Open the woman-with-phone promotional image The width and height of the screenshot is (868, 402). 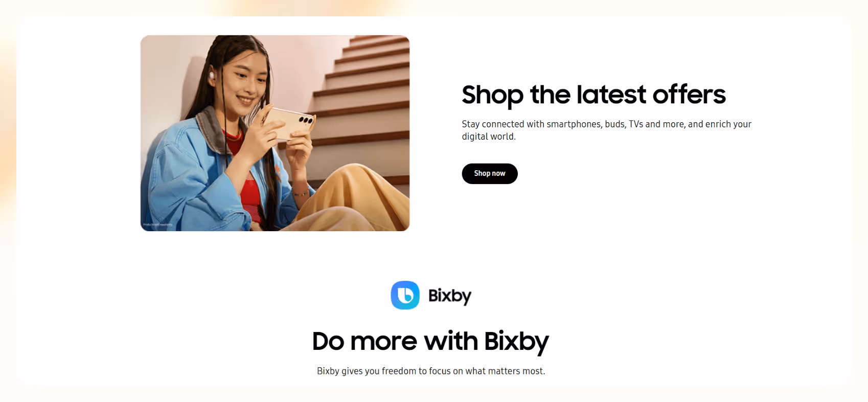275,133
